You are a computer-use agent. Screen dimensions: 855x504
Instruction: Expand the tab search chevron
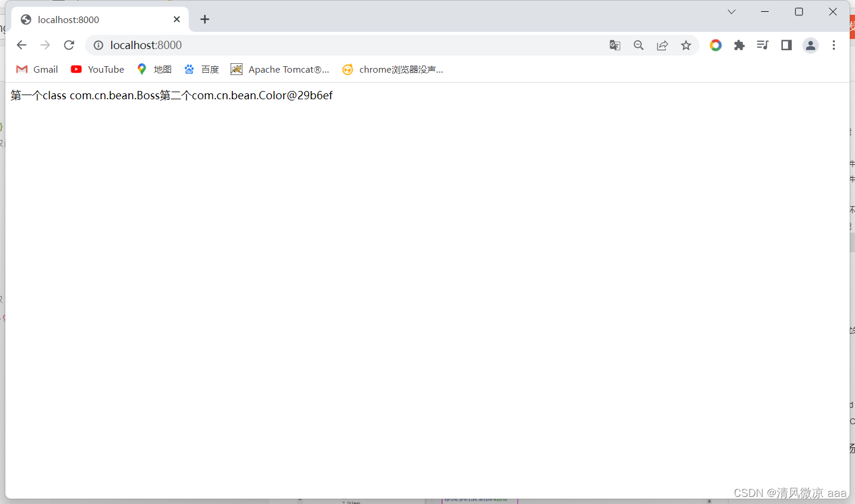click(x=731, y=12)
